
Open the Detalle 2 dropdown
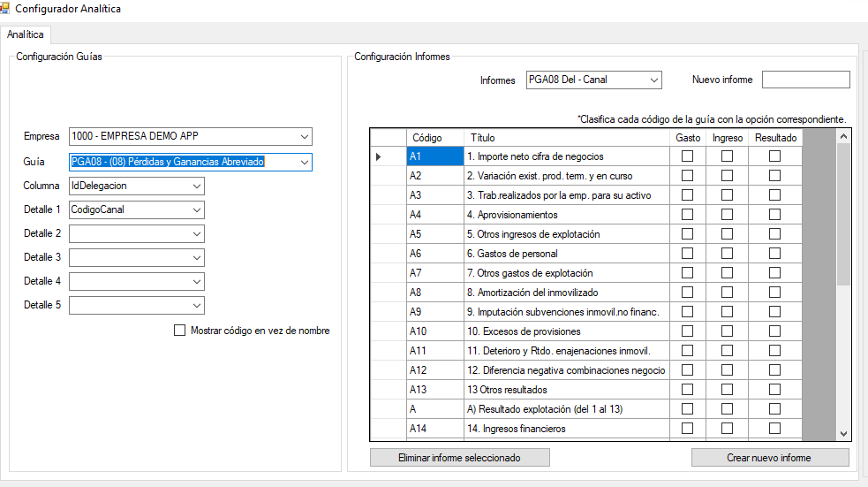(x=137, y=234)
